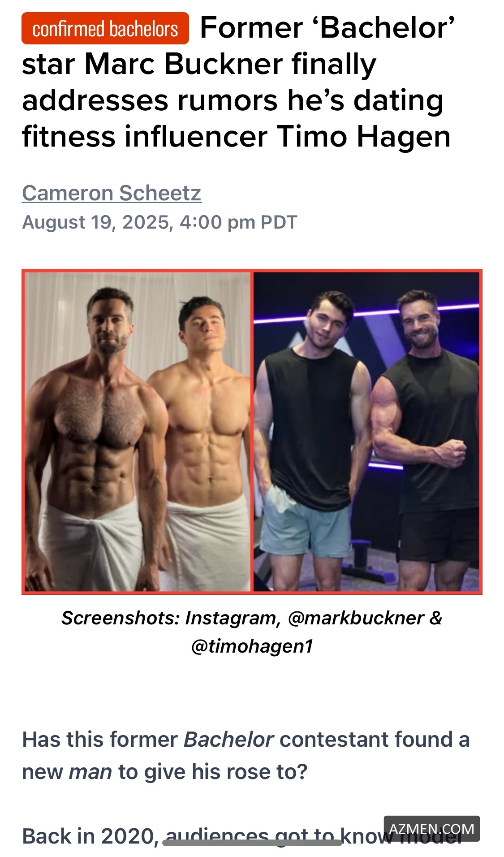Open author link Cameron Scheetz
504x857 pixels.
pos(112,193)
